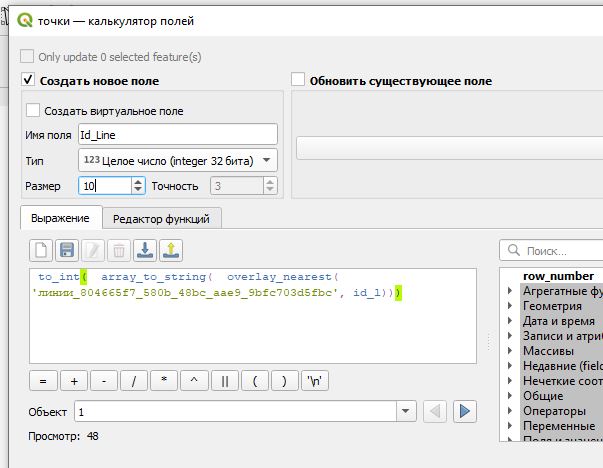Click the new expression file icon
Image resolution: width=603 pixels, height=468 pixels.
tap(41, 251)
